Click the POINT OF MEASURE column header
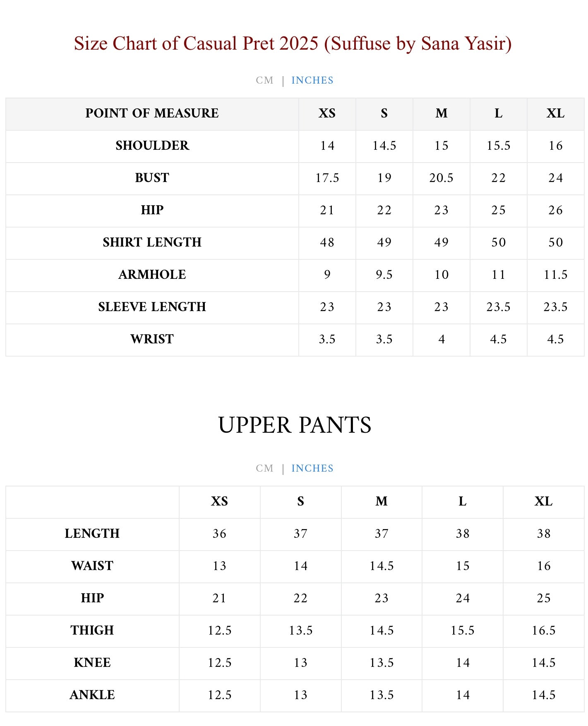The width and height of the screenshot is (588, 726). click(152, 113)
